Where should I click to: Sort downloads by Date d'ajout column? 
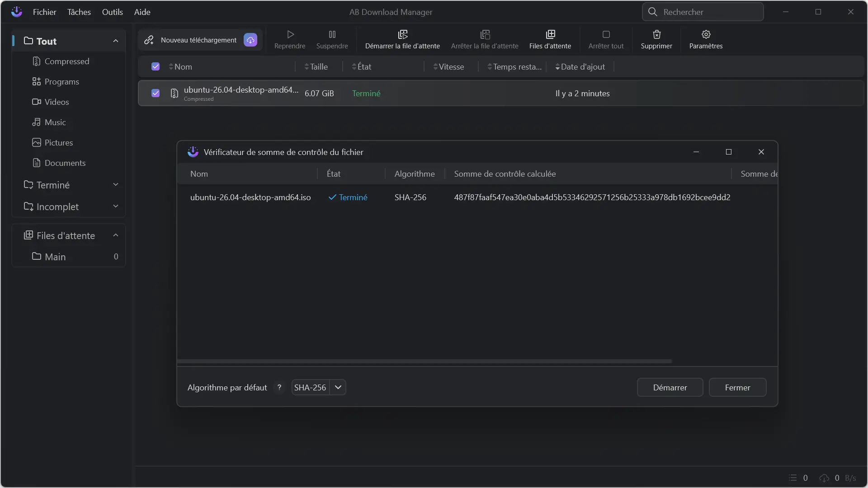pyautogui.click(x=580, y=67)
